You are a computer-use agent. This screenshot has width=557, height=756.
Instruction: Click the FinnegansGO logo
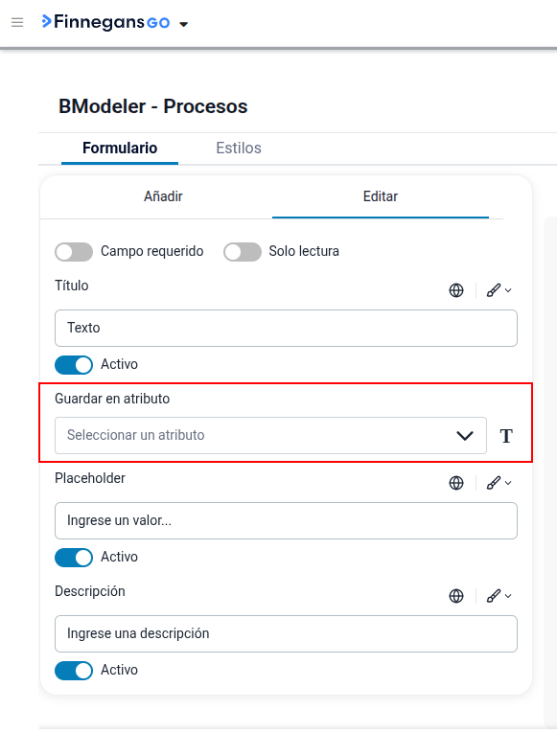click(x=106, y=22)
